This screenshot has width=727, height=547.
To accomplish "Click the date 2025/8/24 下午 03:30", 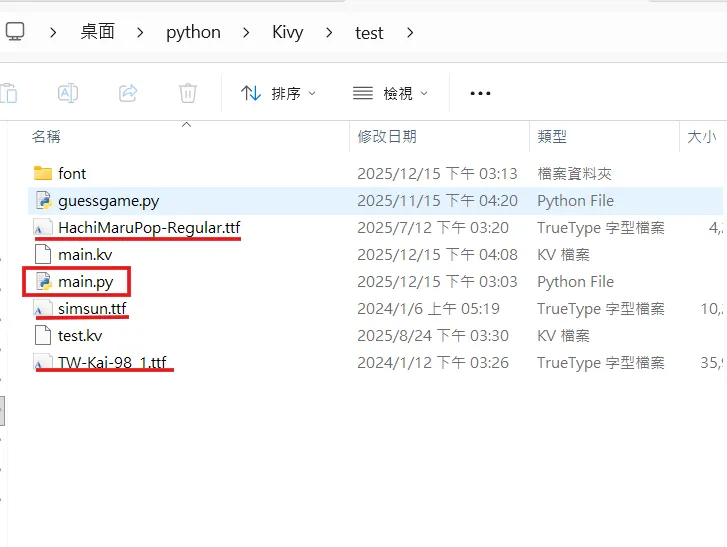I will 433,336.
